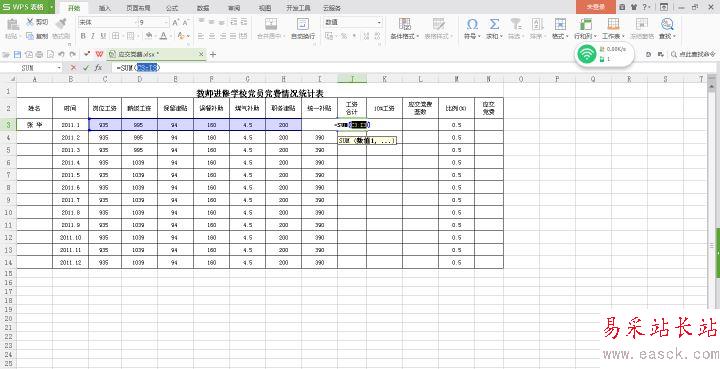
Task: Open the Name Box dropdown showing SUM
Action: (59, 68)
